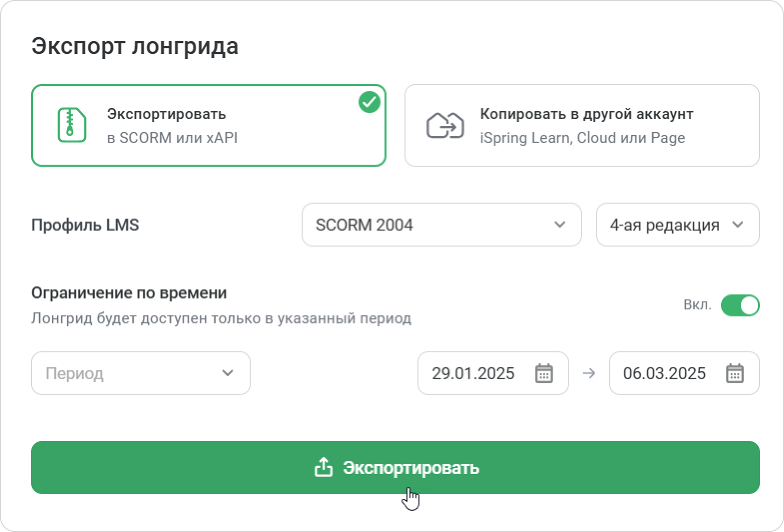
Task: Open calendar for end date 06.03.2025
Action: click(735, 373)
